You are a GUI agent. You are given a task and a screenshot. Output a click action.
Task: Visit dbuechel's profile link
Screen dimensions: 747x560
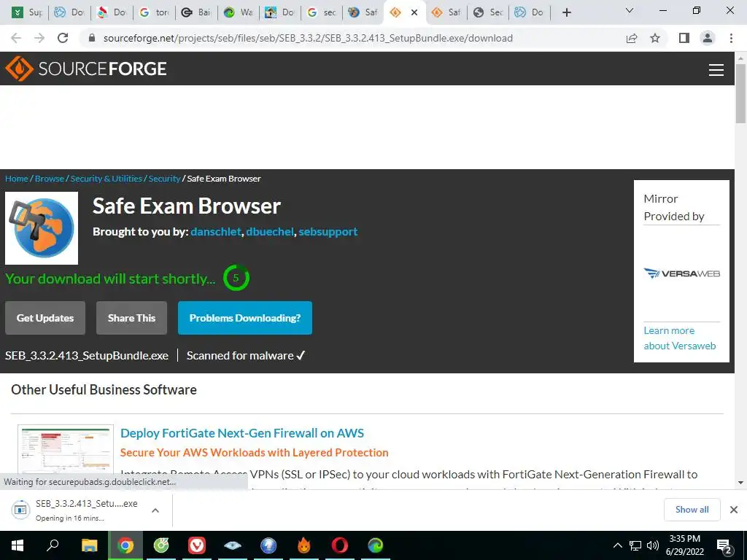[270, 231]
